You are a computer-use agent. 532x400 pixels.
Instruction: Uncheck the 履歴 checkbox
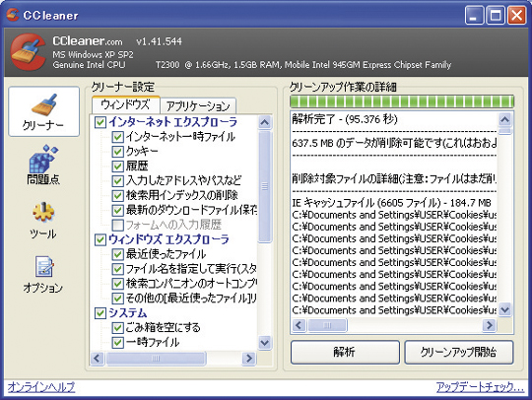[117, 167]
